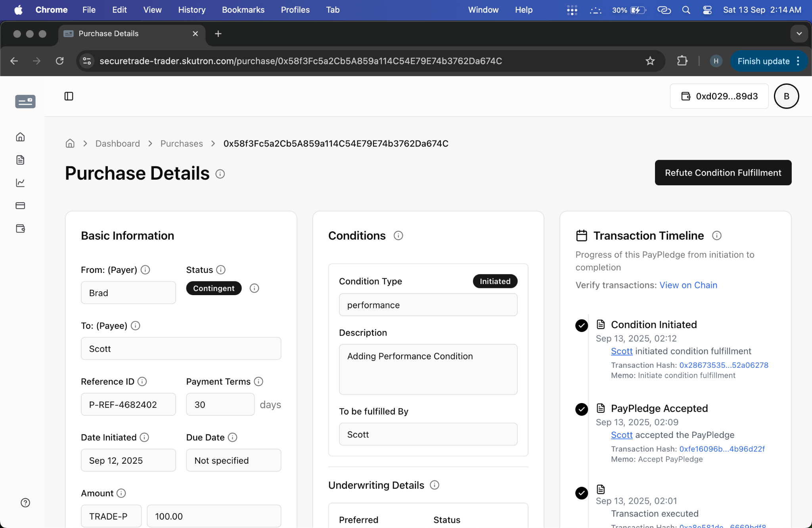Click the breadcrumb home icon
The width and height of the screenshot is (812, 528).
click(x=70, y=144)
